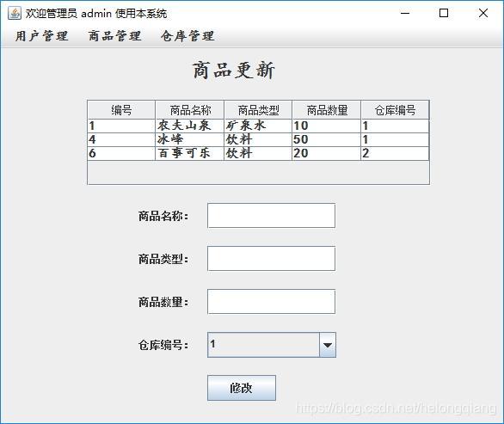Select the 饮料 cell in 百事可乐 row

[258, 153]
